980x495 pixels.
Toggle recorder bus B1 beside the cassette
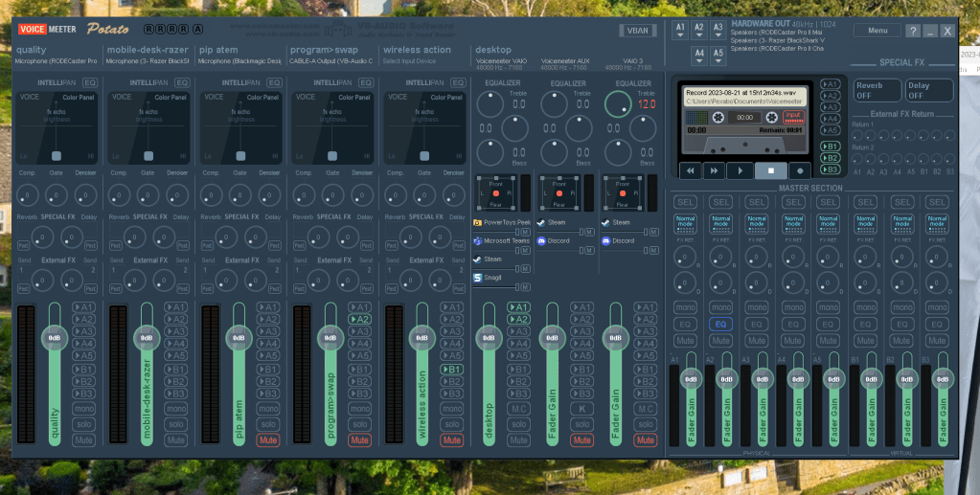pyautogui.click(x=830, y=146)
